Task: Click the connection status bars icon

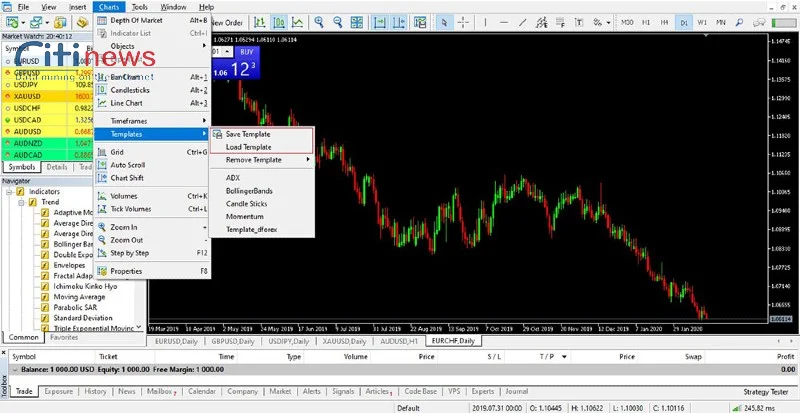Action: coord(737,408)
